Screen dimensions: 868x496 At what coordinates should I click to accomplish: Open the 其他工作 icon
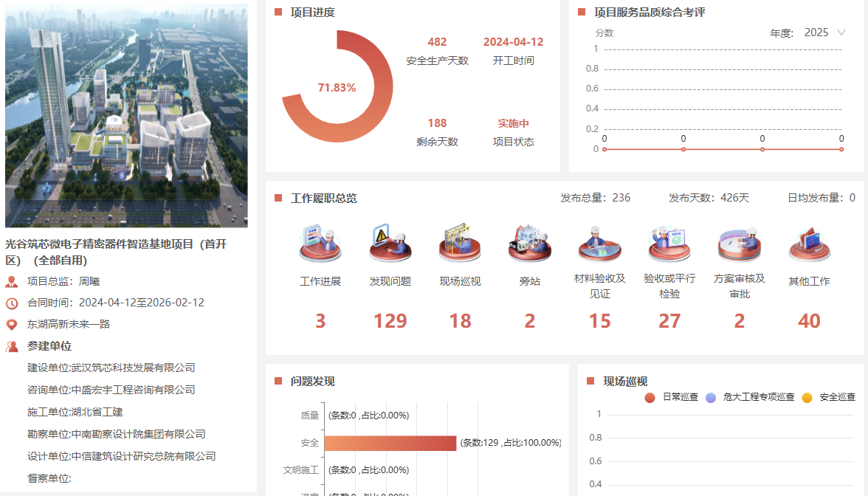[809, 244]
